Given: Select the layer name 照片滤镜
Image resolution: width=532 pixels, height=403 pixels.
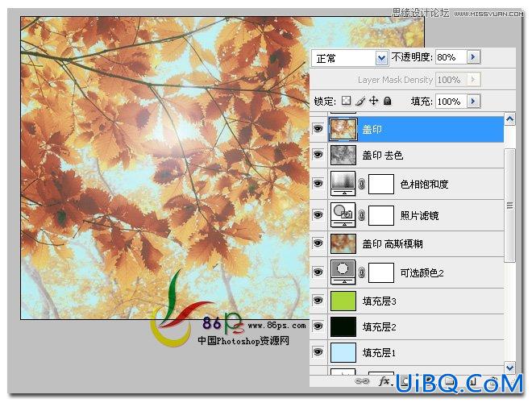Looking at the screenshot, I should click(x=419, y=215).
